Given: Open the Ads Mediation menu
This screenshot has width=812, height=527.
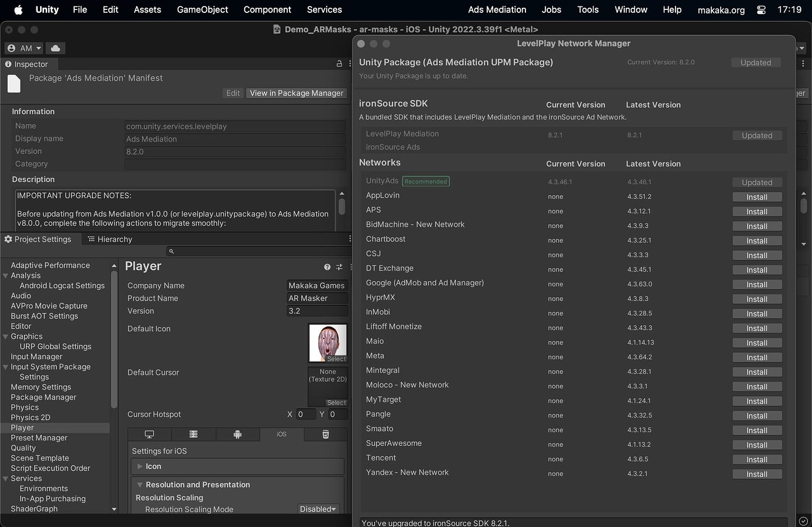Looking at the screenshot, I should pos(497,9).
